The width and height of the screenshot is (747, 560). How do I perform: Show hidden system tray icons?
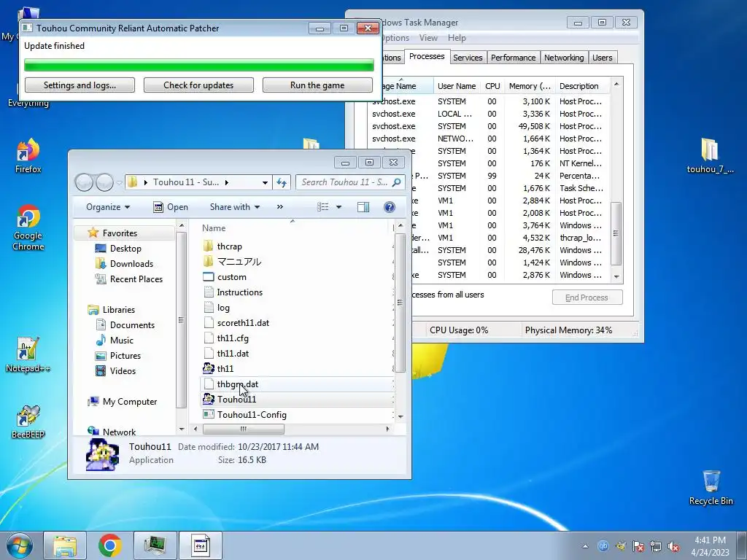[585, 546]
